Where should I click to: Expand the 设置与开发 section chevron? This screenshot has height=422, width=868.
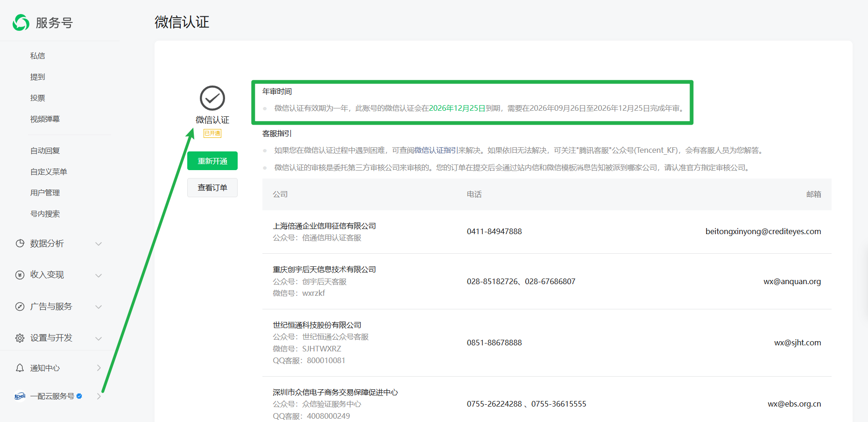click(x=99, y=338)
